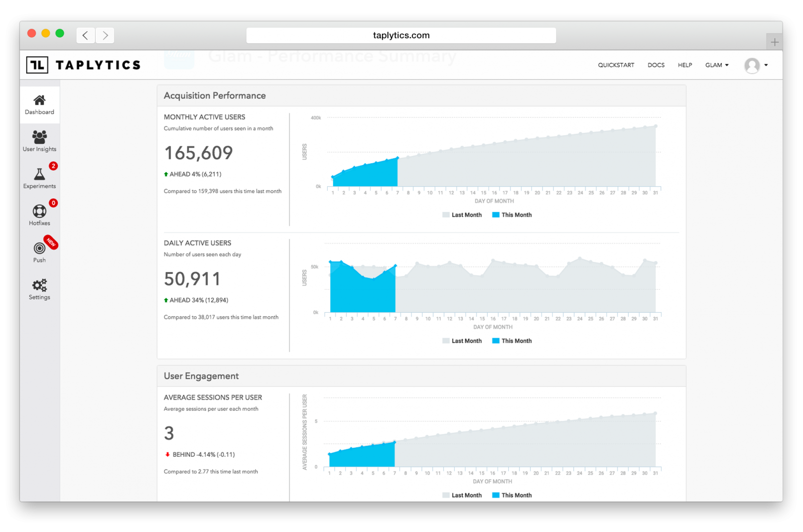Image resolution: width=803 pixels, height=532 pixels.
Task: Open the profile dropdown arrow
Action: [766, 65]
